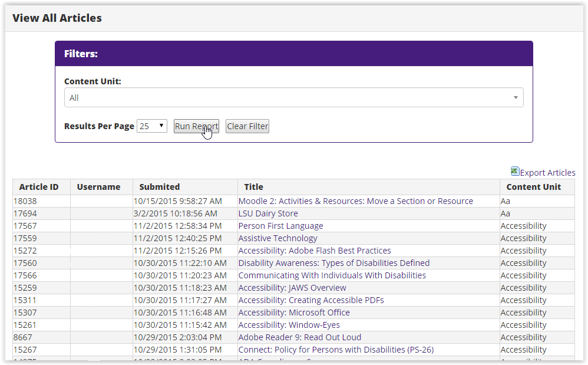Viewport: 588px width, 365px height.
Task: Open the Content Unit dropdown
Action: pos(293,97)
